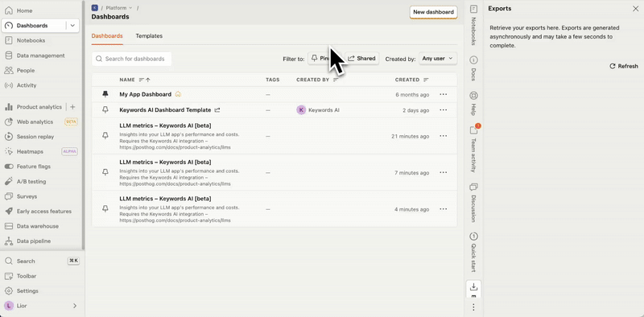The width and height of the screenshot is (644, 317).
Task: Open the Platform breadcrumb dropdown
Action: 119,8
